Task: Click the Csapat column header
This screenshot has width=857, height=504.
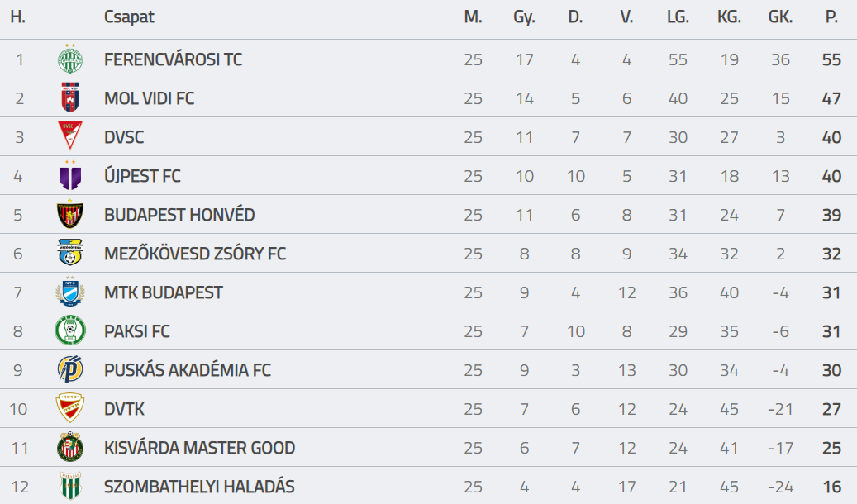Action: click(129, 17)
